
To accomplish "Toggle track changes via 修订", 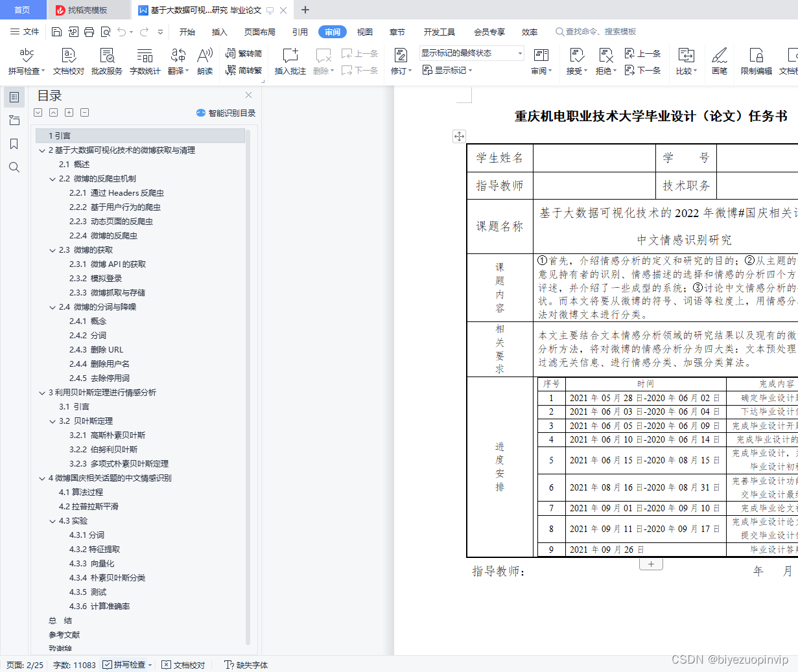I will pos(400,61).
